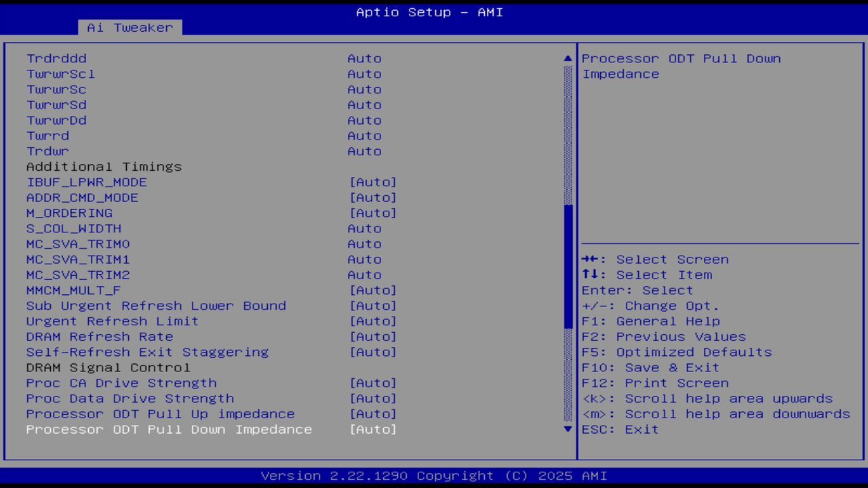The height and width of the screenshot is (488, 868).
Task: Select the DRAM Refresh Rate label
Action: 100,338
